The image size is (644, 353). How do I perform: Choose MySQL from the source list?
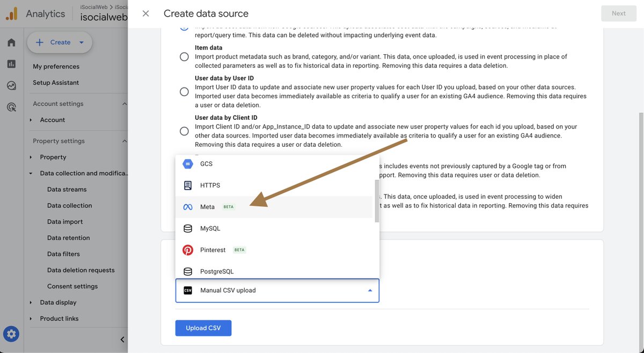pyautogui.click(x=274, y=228)
